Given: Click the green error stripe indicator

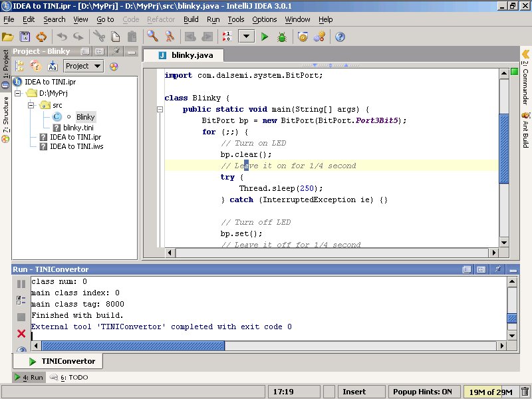Looking at the screenshot, I should [514, 72].
